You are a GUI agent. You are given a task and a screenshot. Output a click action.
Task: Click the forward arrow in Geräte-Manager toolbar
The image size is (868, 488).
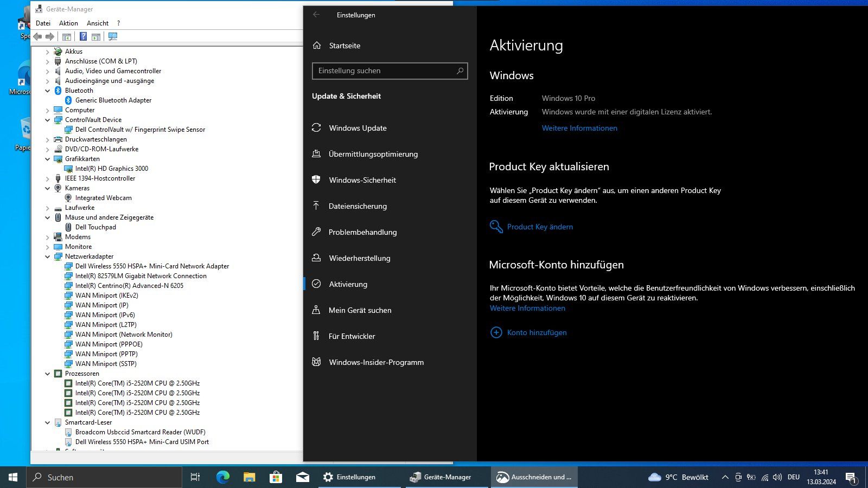point(50,36)
